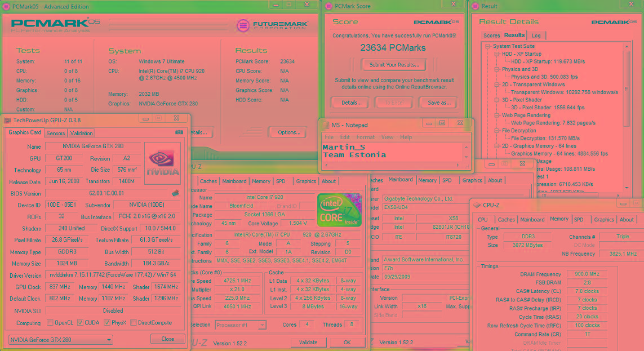Select the Results tab in Result window
644x351 pixels.
514,35
